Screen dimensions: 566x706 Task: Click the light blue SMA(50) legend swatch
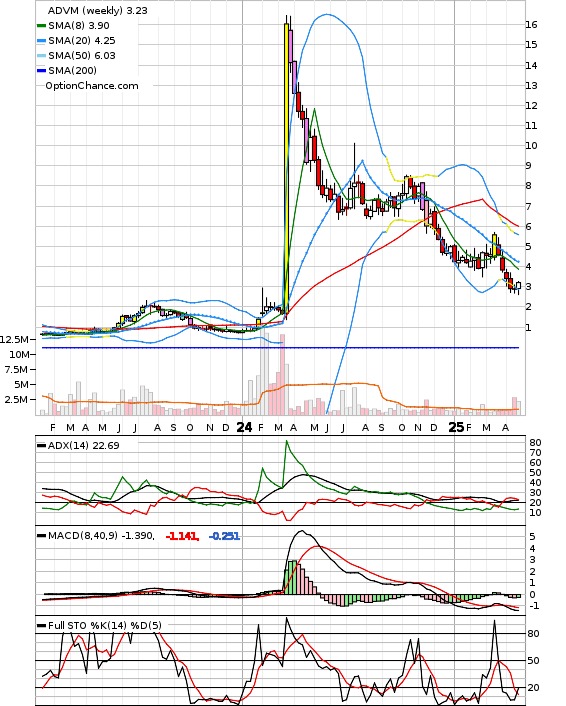41,56
